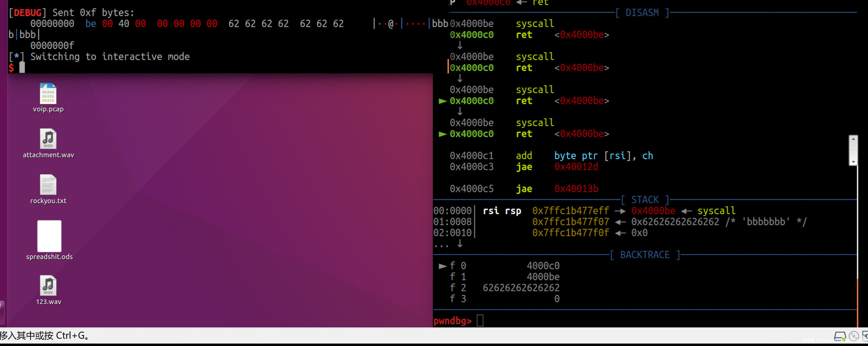Image resolution: width=868 pixels, height=346 pixels.
Task: Click the 'jae 0x40012d' instruction line
Action: (x=557, y=167)
